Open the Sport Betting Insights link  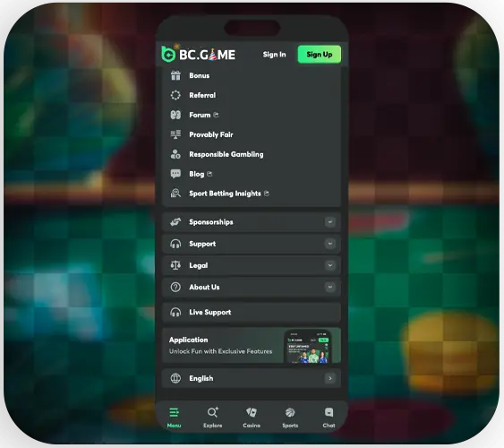(x=225, y=194)
